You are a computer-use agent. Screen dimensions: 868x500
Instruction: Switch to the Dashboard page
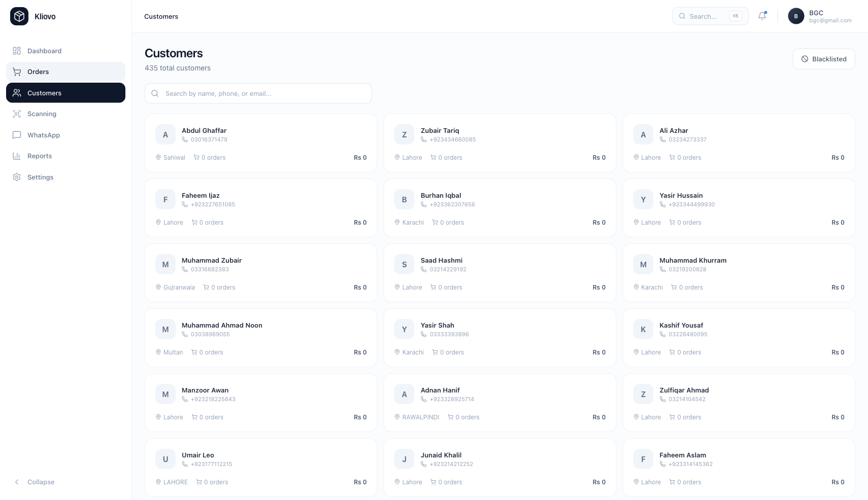[x=44, y=51]
